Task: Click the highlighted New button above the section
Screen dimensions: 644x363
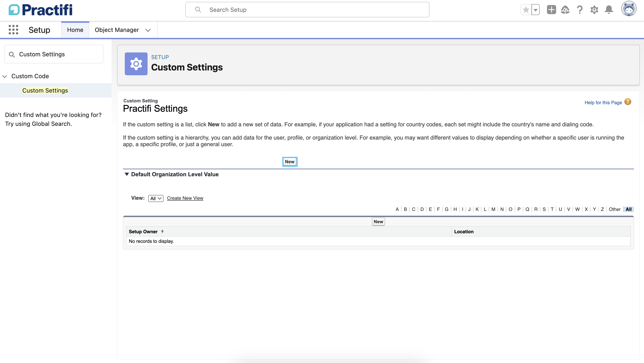Action: point(290,162)
